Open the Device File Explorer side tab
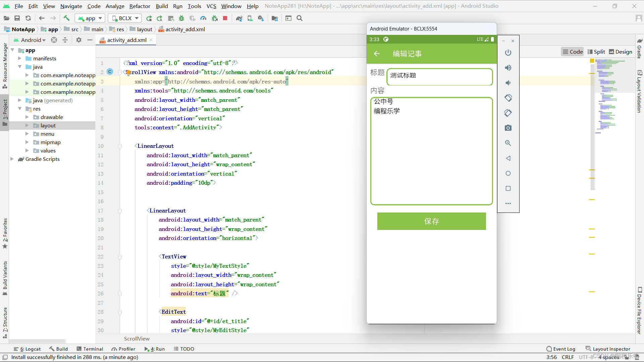This screenshot has width=644, height=362. point(640,311)
